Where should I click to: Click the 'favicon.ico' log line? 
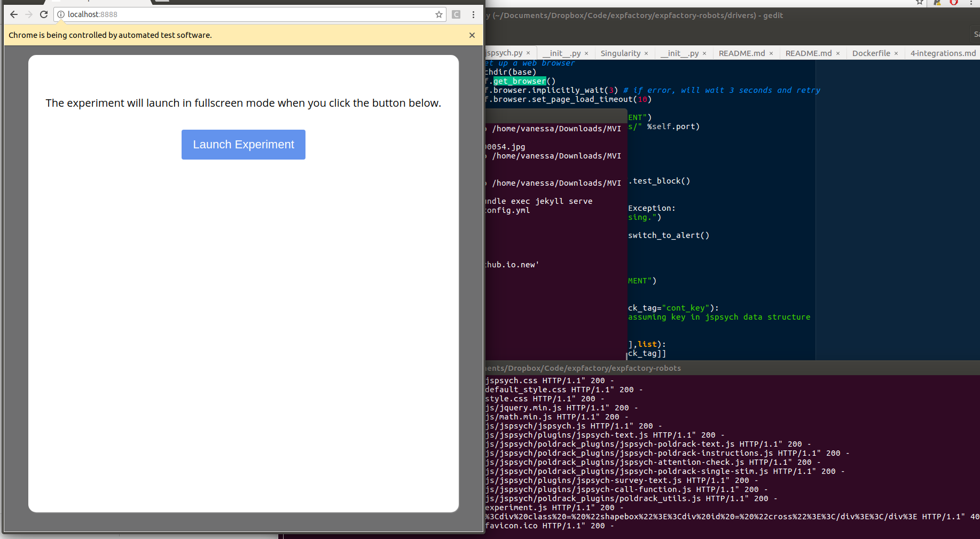[550, 526]
